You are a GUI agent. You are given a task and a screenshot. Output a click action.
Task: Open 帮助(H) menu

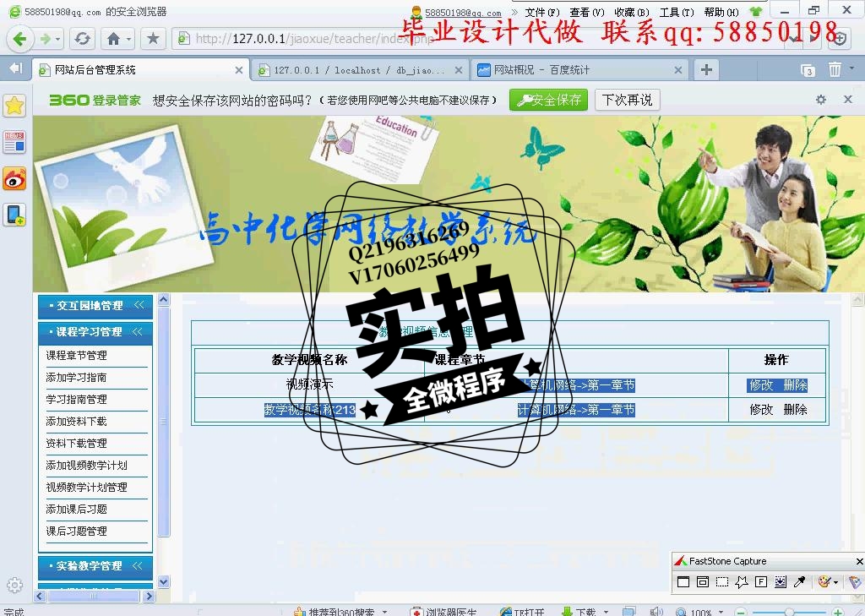coord(721,12)
